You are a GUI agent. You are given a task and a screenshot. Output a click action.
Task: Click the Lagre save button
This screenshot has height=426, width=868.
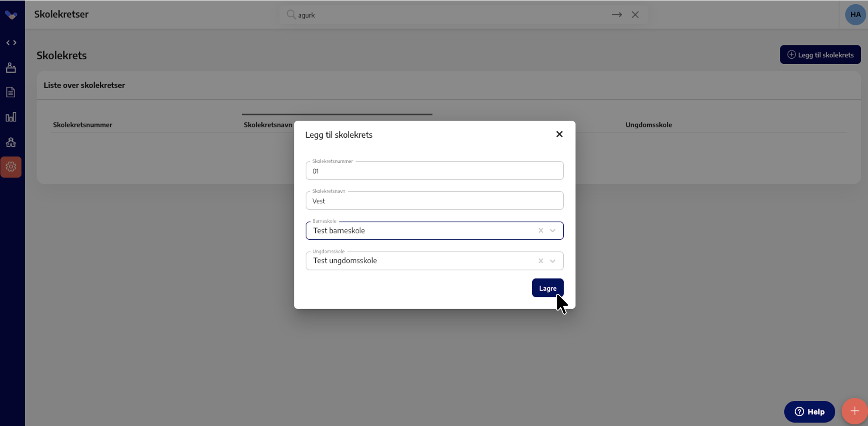pyautogui.click(x=547, y=288)
